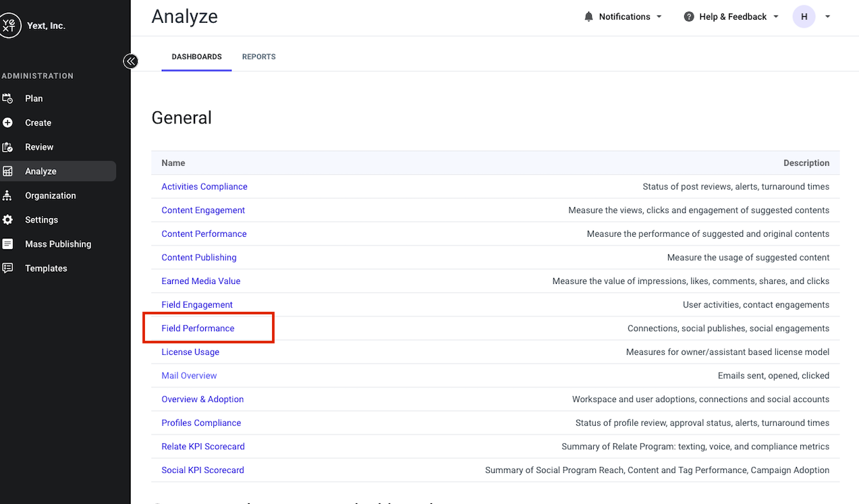The width and height of the screenshot is (859, 504).
Task: Click the Help question mark icon
Action: [689, 17]
